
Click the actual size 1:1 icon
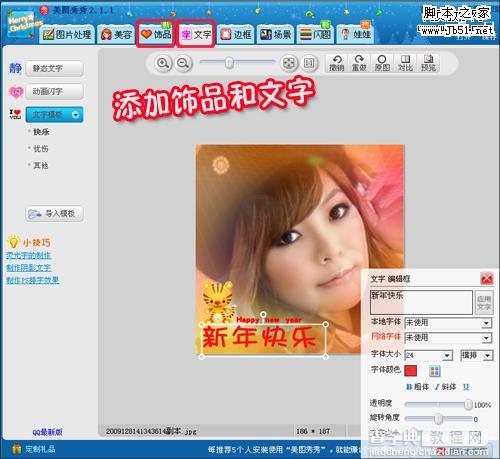tap(309, 63)
